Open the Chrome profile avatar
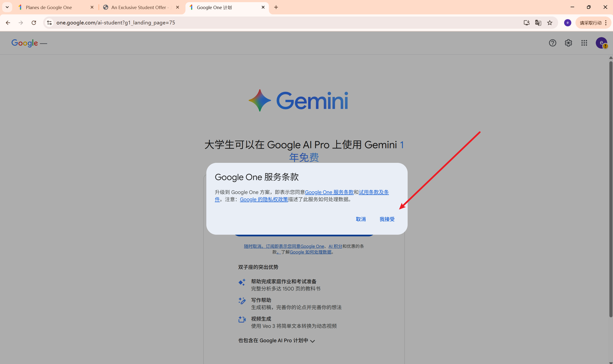The width and height of the screenshot is (613, 364). pos(568,23)
